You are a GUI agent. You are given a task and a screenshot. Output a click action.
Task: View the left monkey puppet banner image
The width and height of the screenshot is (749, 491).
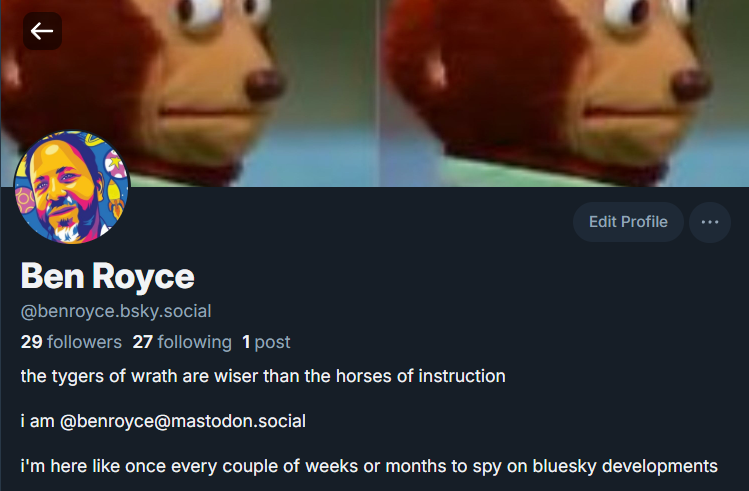(190, 93)
